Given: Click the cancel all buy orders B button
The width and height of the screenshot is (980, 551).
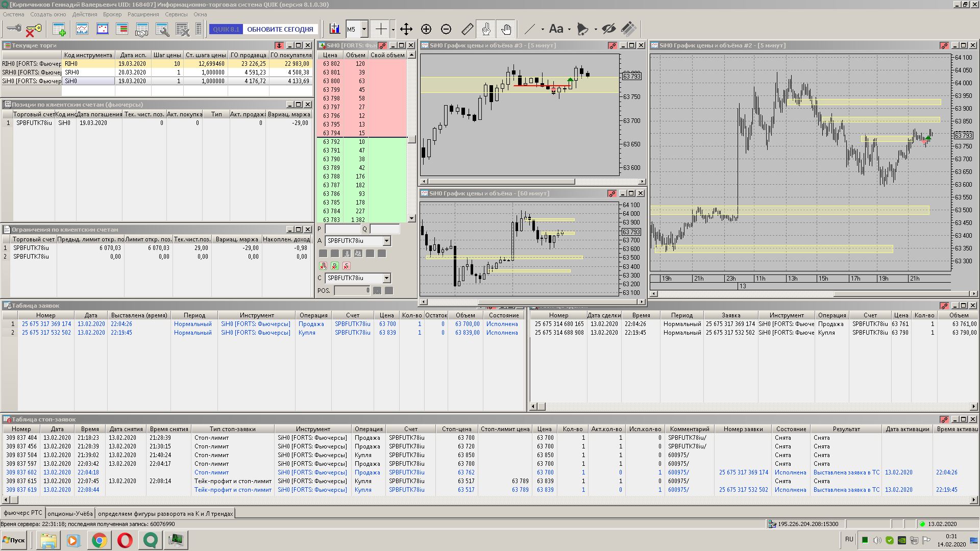Looking at the screenshot, I should [x=335, y=266].
